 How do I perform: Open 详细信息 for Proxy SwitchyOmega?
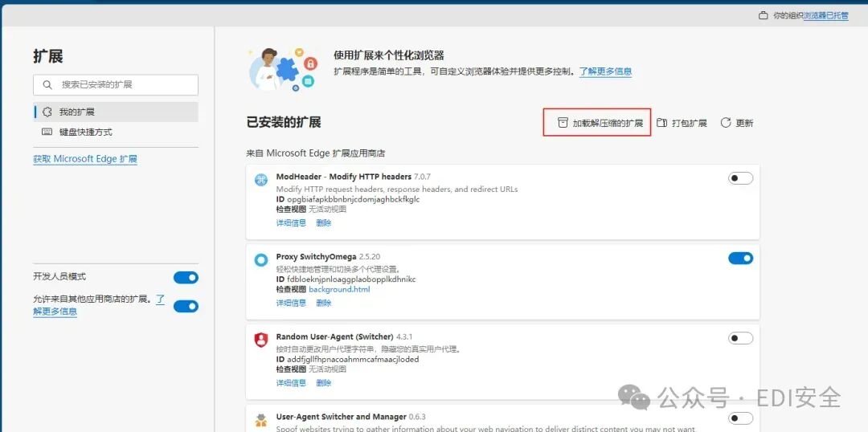[x=291, y=303]
